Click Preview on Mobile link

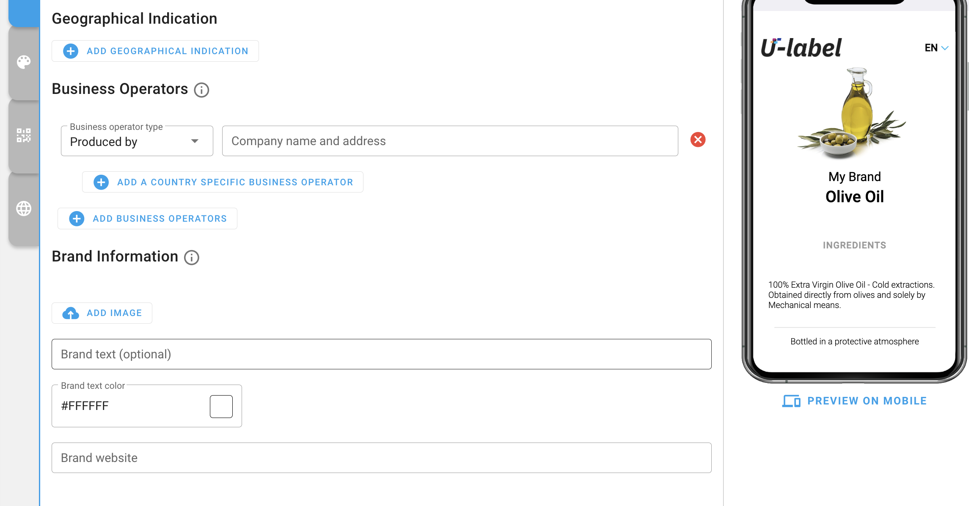(867, 401)
